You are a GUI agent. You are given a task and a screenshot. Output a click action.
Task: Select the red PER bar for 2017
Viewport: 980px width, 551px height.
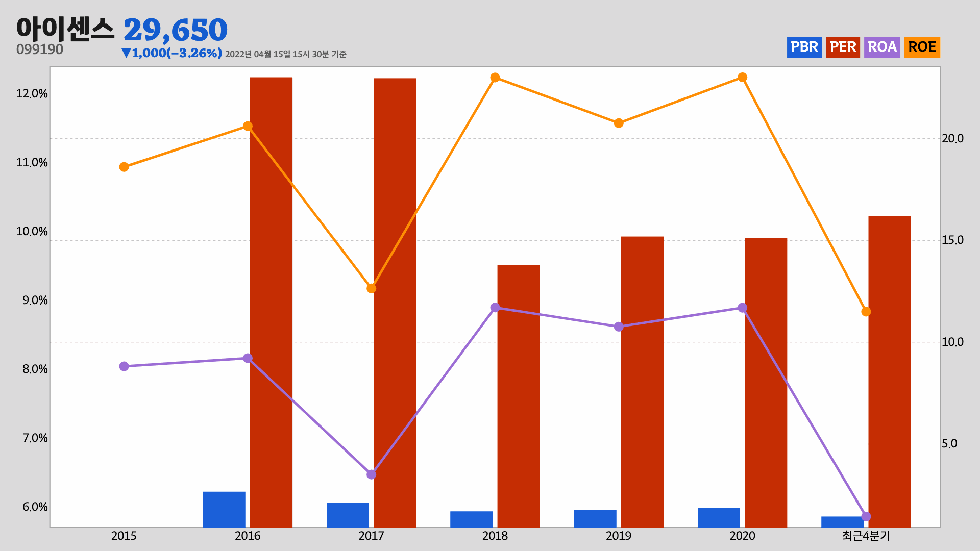click(x=395, y=303)
